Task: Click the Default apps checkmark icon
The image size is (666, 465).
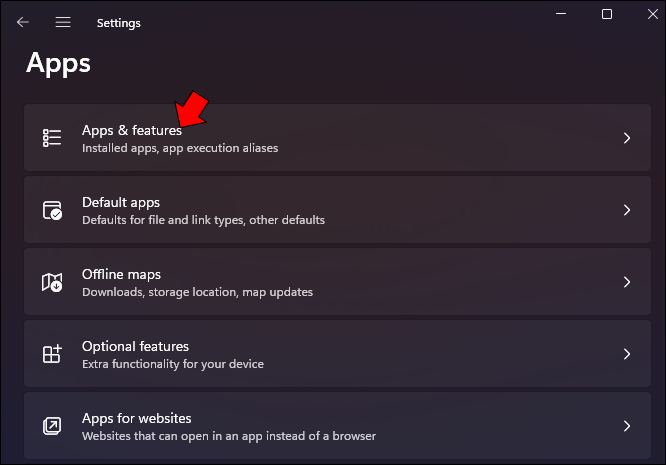Action: 52,210
